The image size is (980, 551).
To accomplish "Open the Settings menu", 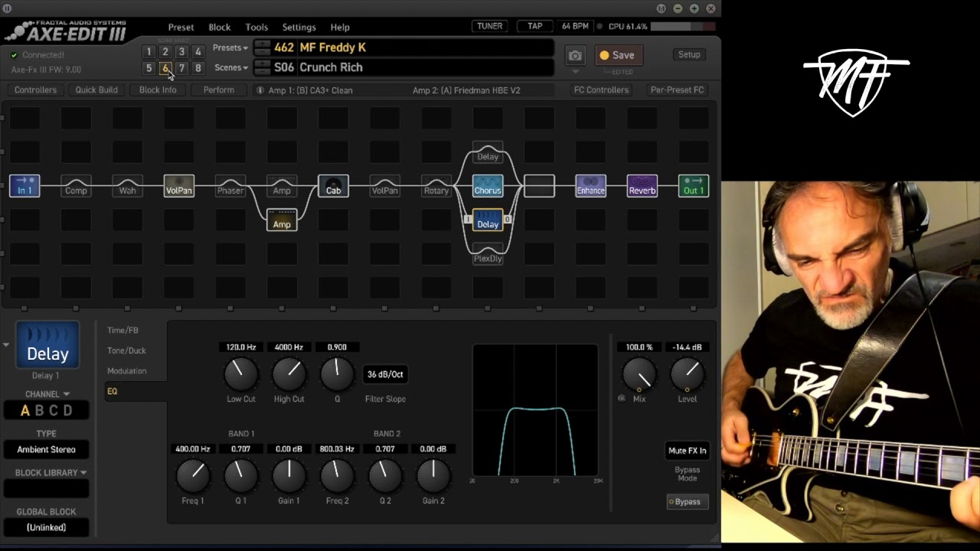I will [x=299, y=27].
